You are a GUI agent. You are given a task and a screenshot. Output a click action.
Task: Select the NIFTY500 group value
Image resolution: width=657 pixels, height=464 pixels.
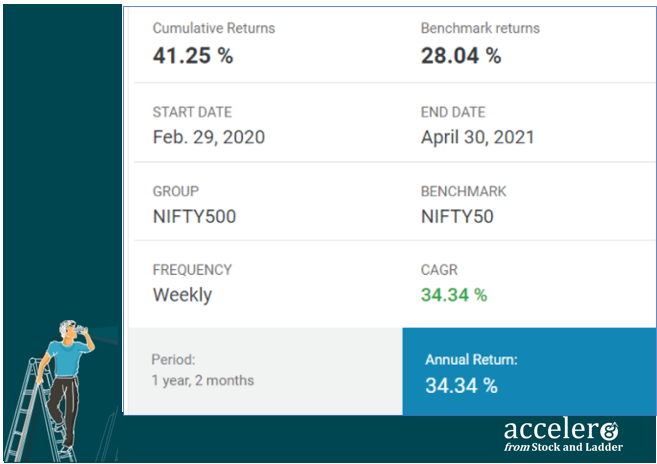click(x=194, y=217)
